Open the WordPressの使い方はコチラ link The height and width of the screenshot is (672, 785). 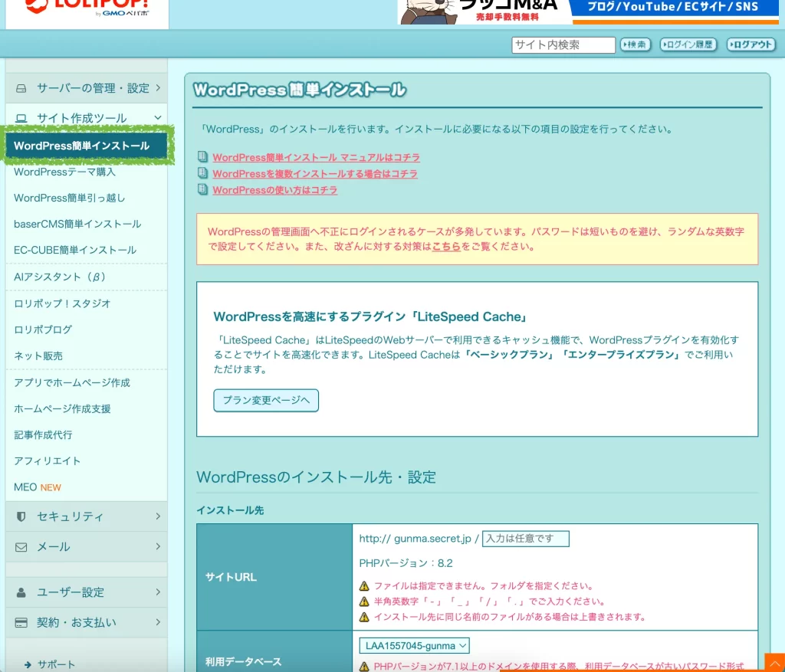coord(274,190)
